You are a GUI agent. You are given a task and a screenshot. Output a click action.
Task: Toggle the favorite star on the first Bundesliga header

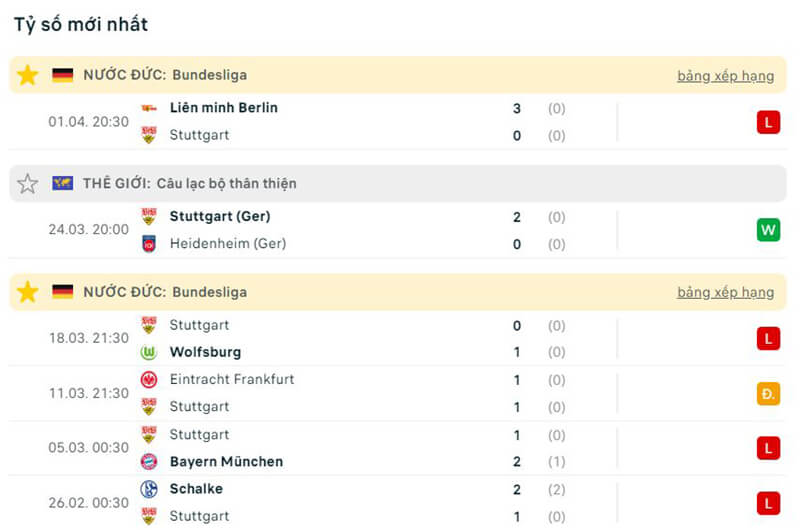point(28,75)
